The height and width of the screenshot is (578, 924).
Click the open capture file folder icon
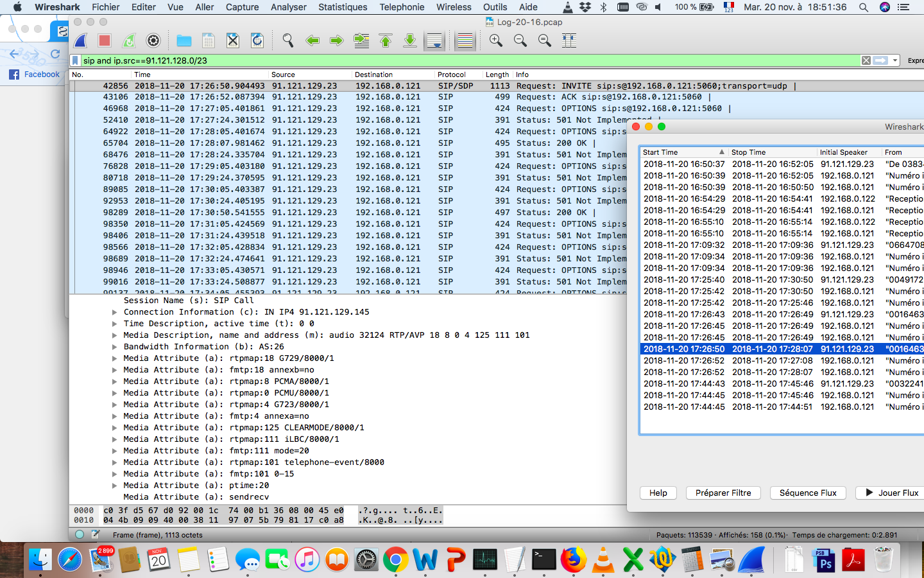tap(184, 41)
